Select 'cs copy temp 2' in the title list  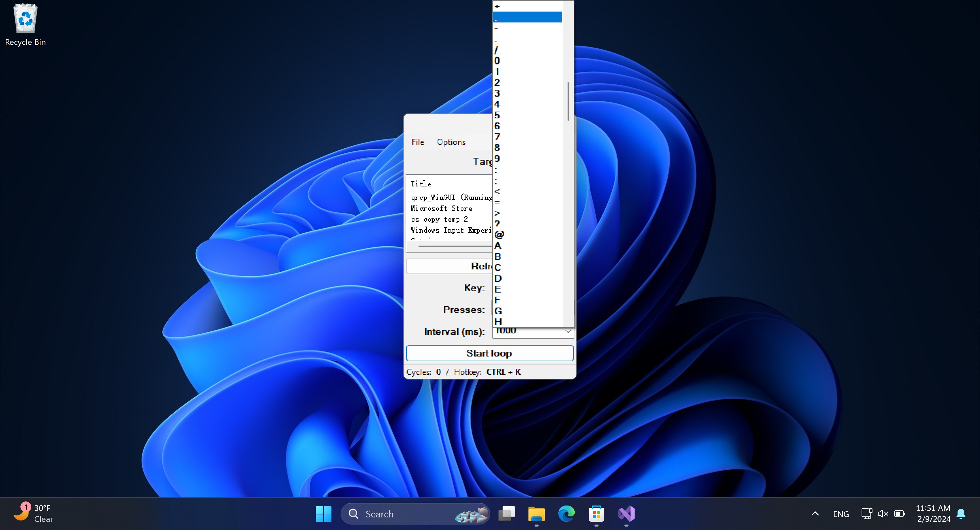coord(439,219)
